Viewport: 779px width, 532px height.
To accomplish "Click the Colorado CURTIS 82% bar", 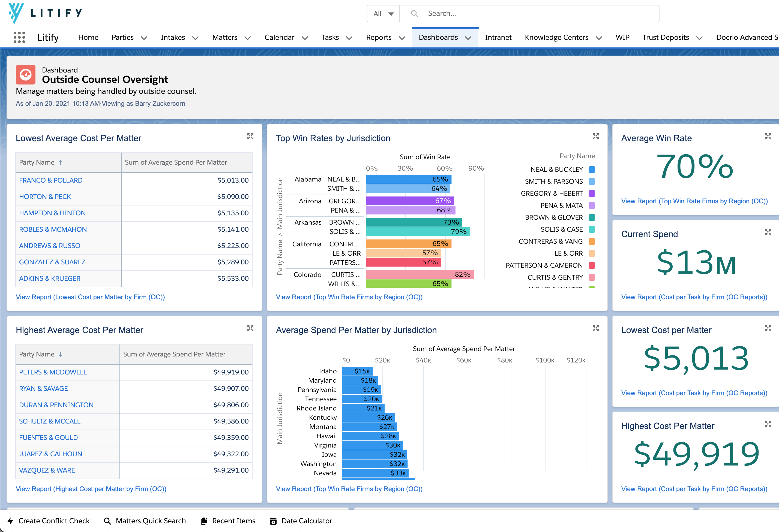I will coord(420,275).
